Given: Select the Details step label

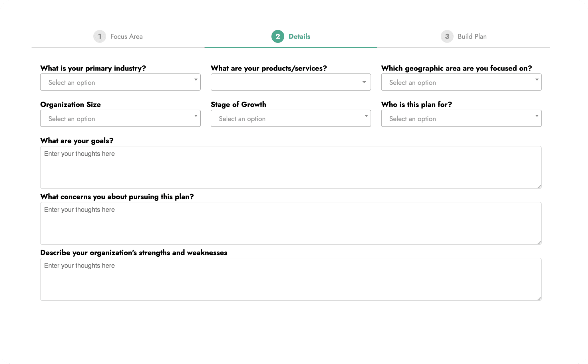Looking at the screenshot, I should point(299,37).
